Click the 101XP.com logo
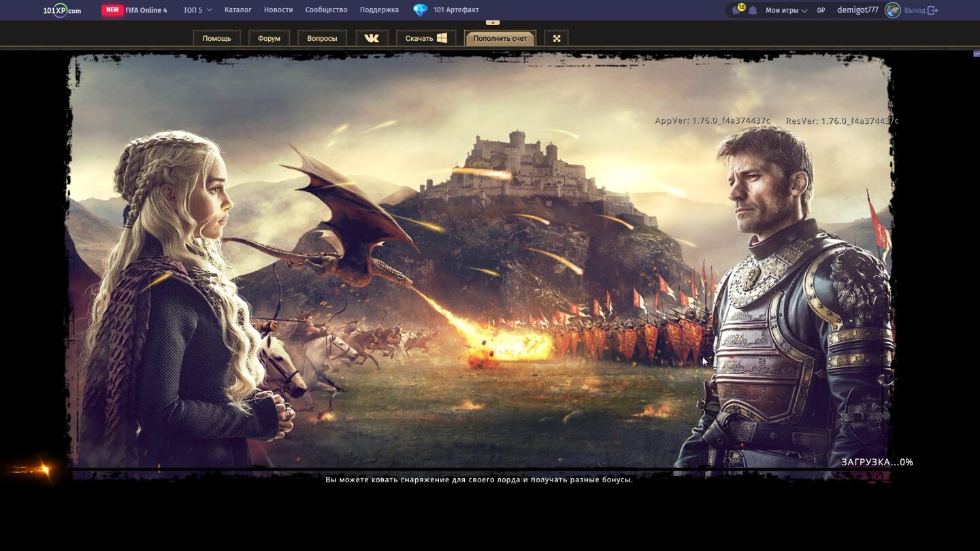 [62, 10]
